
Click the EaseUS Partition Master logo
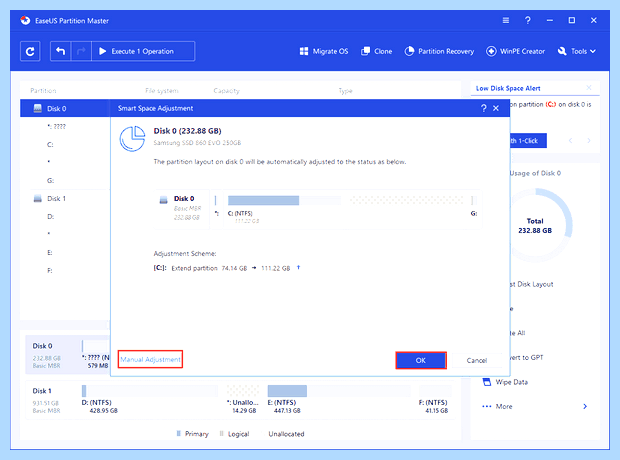coord(25,21)
